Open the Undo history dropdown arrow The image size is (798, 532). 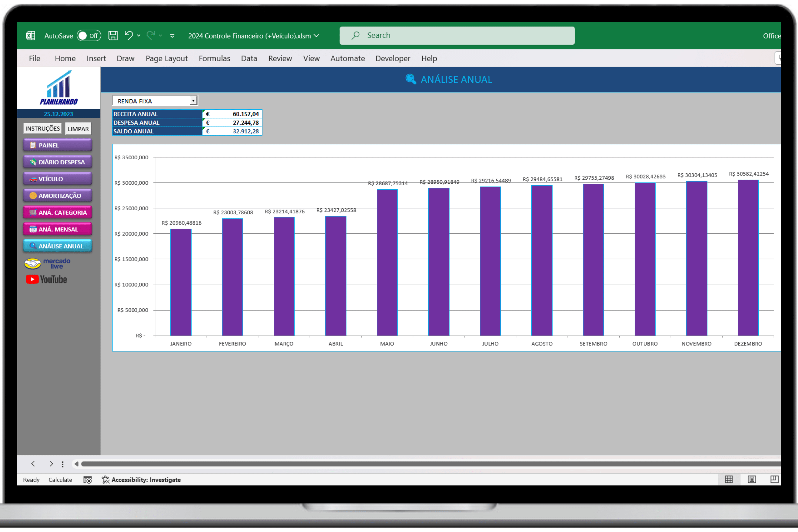139,36
